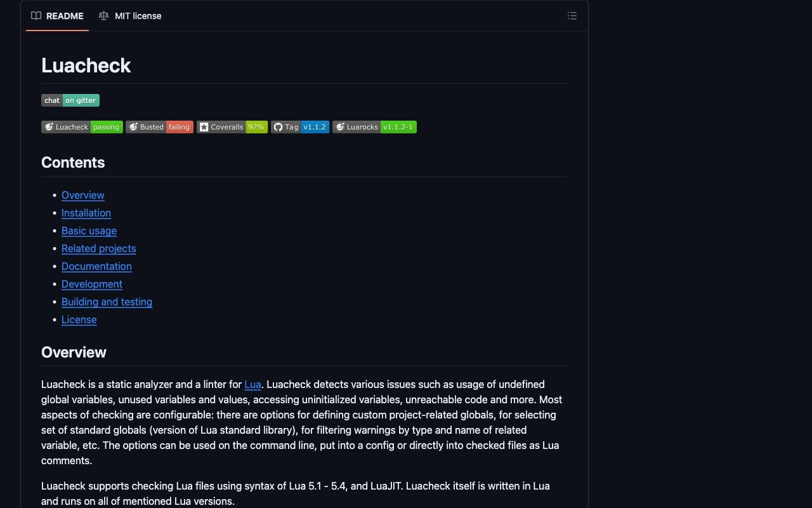812x508 pixels.
Task: Open the Building and testing link
Action: (107, 302)
